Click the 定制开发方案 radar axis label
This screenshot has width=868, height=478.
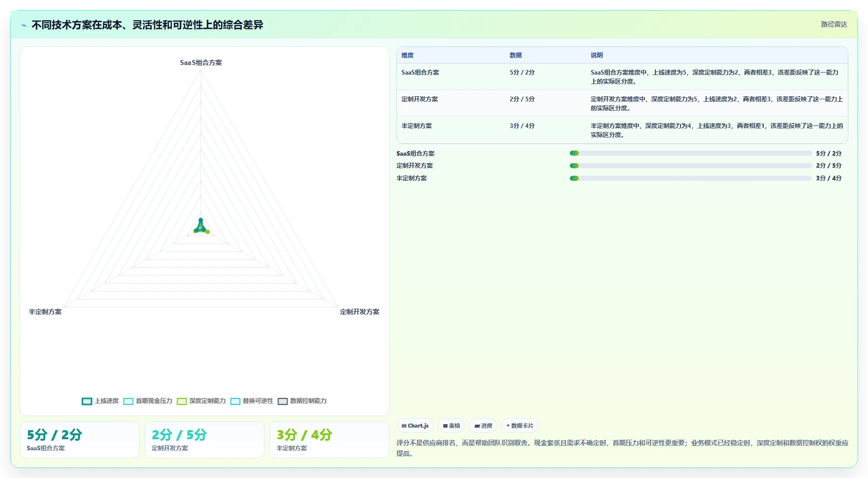360,312
